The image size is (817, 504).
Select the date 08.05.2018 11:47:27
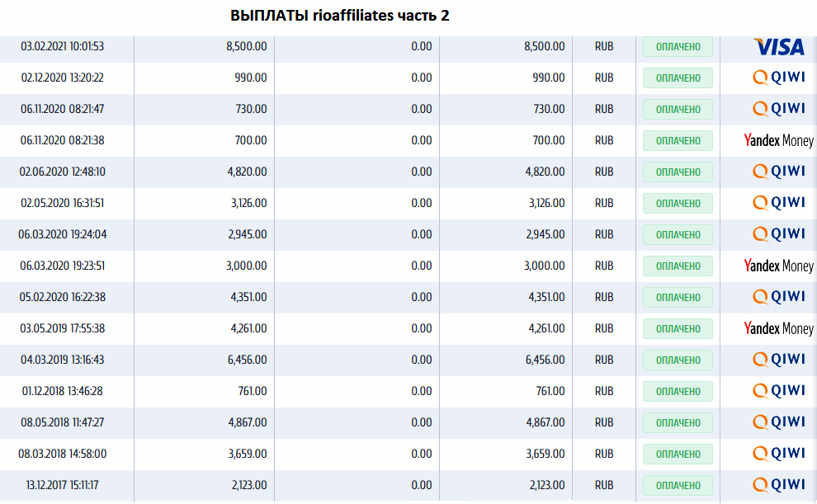62,422
